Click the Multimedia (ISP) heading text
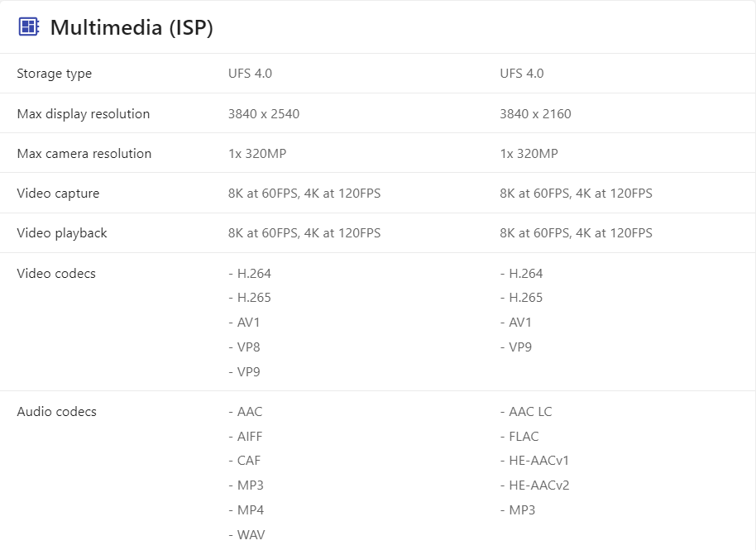This screenshot has width=756, height=550. click(132, 27)
